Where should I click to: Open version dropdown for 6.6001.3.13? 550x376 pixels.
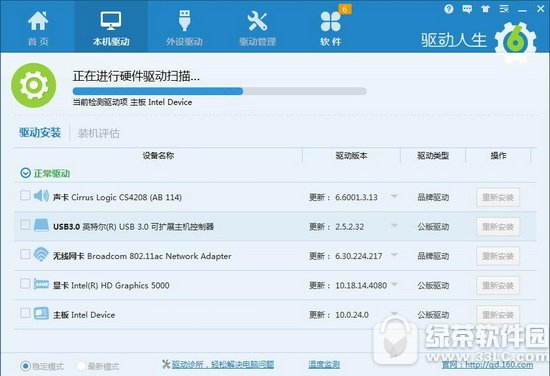tap(394, 196)
